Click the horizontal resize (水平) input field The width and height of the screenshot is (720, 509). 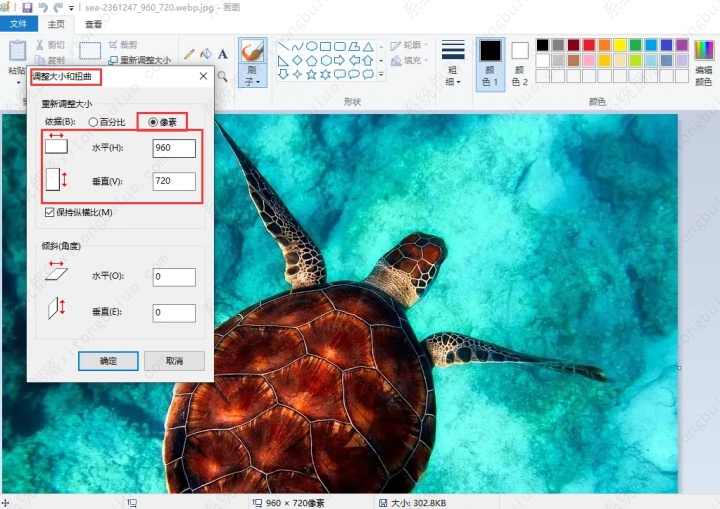174,148
